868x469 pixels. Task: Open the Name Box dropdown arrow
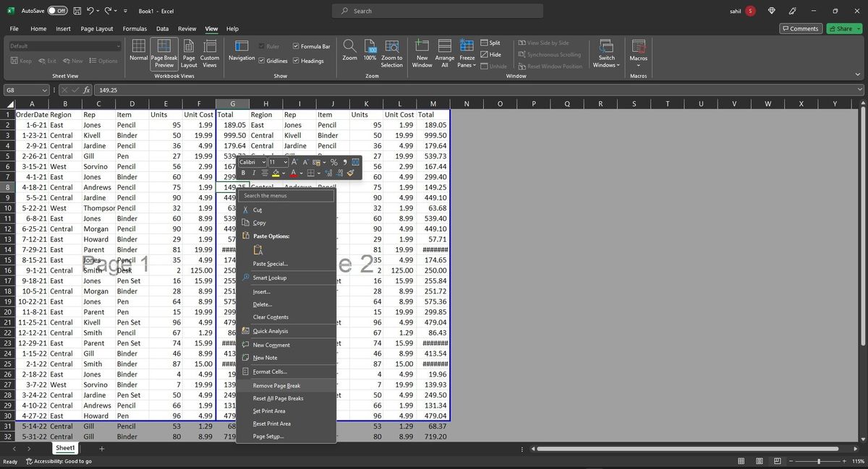click(45, 90)
